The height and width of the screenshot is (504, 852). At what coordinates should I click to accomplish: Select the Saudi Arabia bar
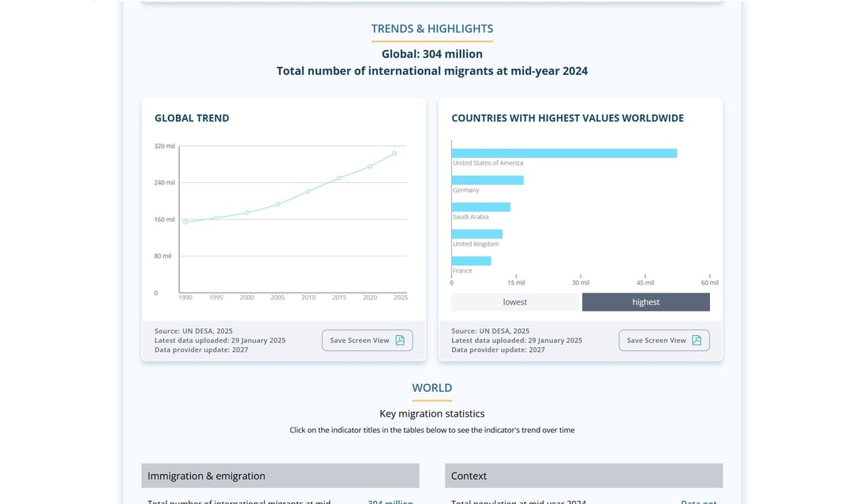coord(481,207)
